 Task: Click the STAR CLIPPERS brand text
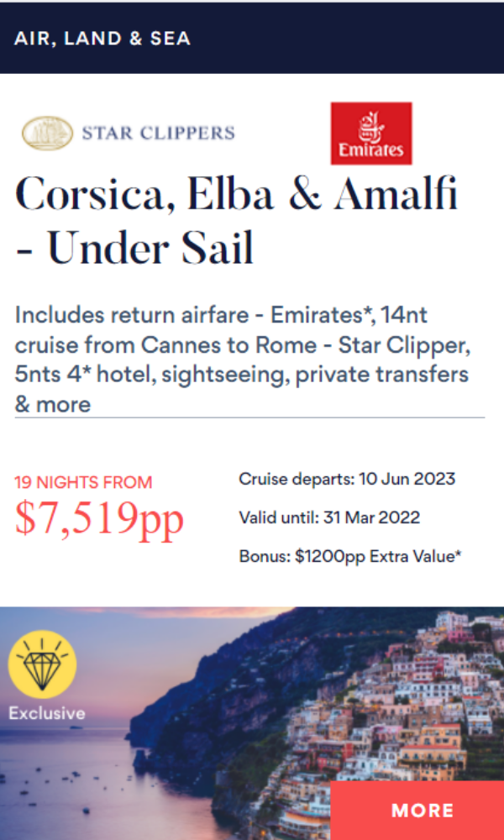[x=158, y=133]
